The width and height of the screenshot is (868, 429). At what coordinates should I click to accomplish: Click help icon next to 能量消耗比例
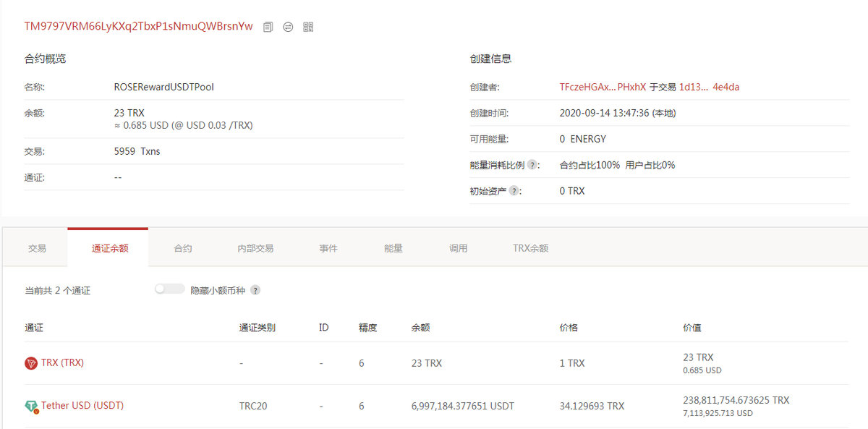[532, 165]
